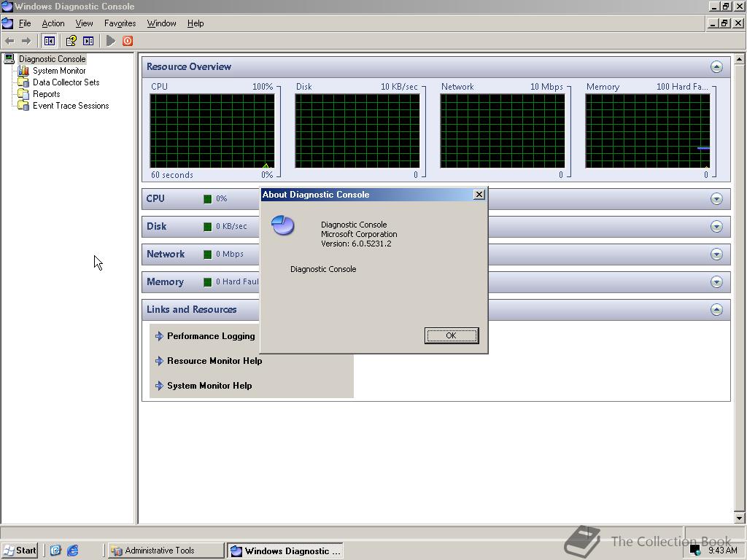Collapse the Links and Resources section
This screenshot has width=747, height=560.
[x=716, y=309]
